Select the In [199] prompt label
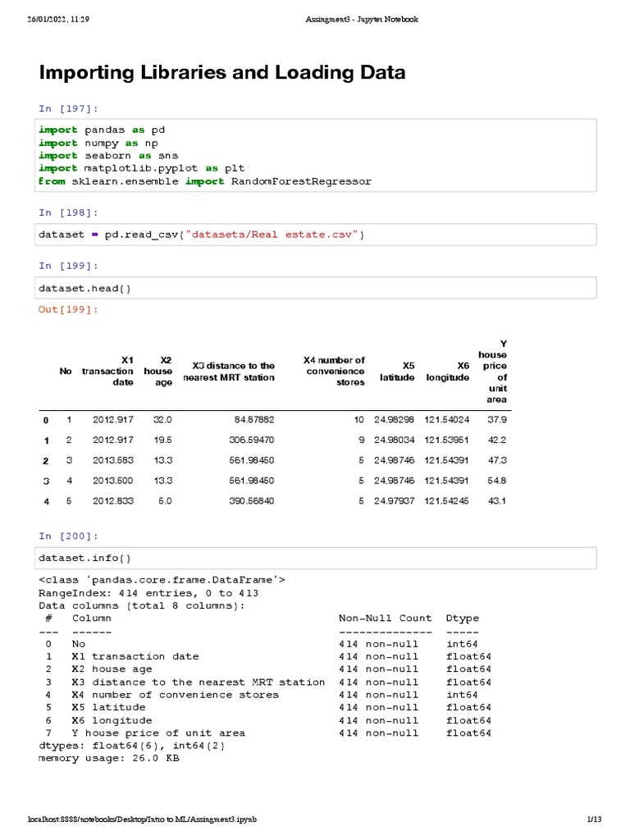Image resolution: width=630 pixels, height=840 pixels. point(68,266)
